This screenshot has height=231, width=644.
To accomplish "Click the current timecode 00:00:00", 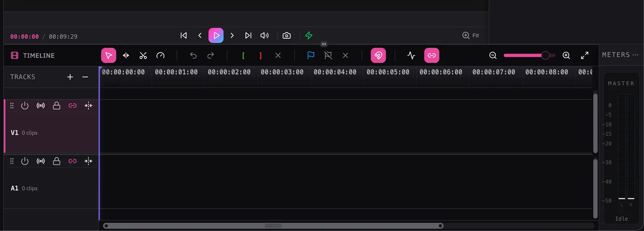I will tap(25, 37).
